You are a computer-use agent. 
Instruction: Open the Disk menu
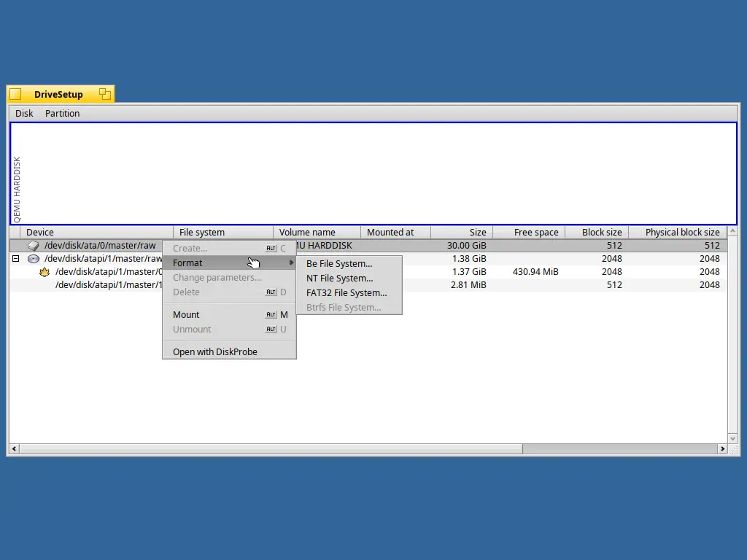click(24, 113)
